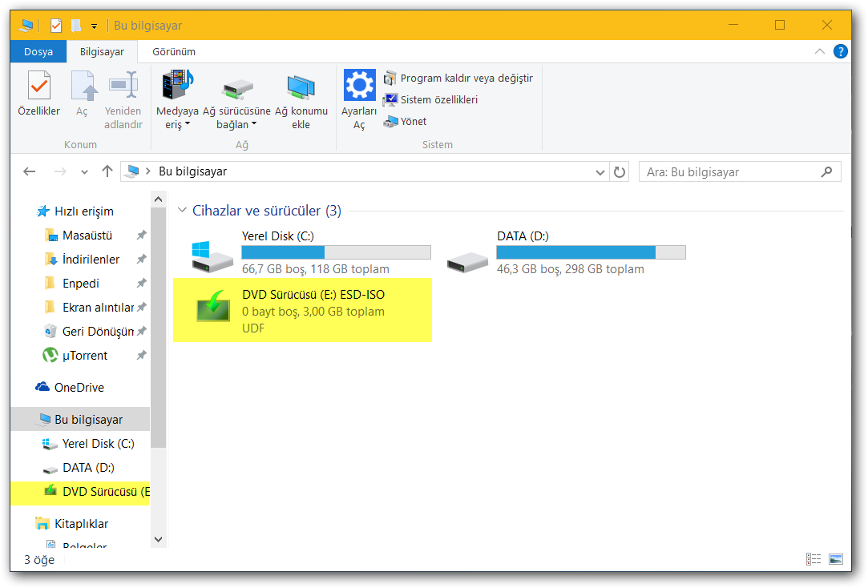This screenshot has height=588, width=868.
Task: Open the Dosya menu
Action: pos(38,50)
